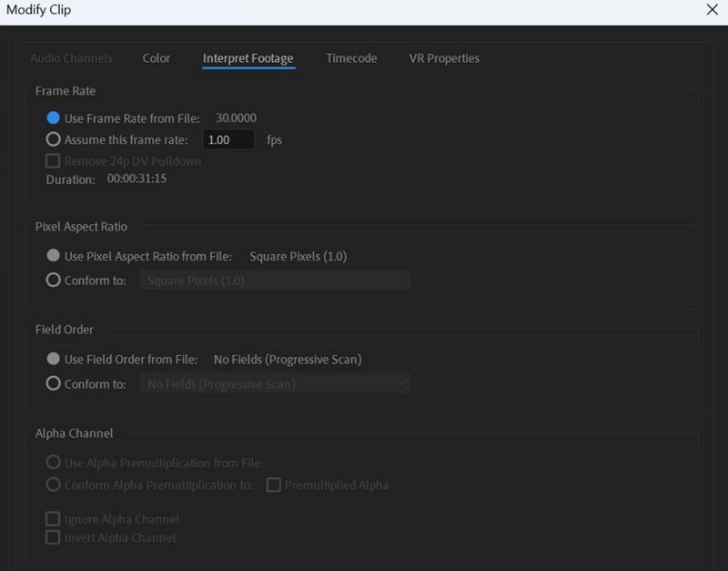The height and width of the screenshot is (571, 728).
Task: Enable Invert Alpha Channel checkbox
Action: tap(53, 537)
